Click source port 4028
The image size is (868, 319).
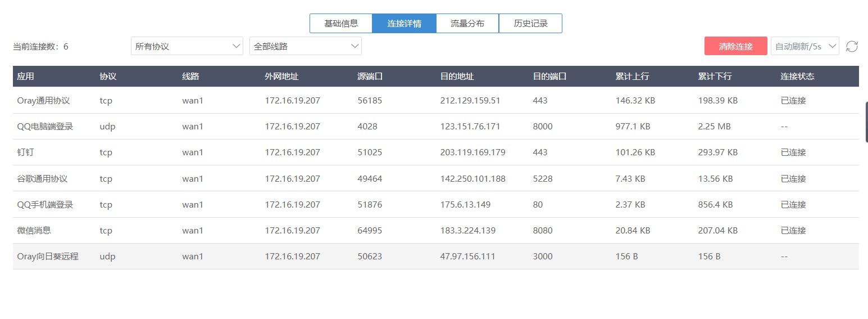367,127
